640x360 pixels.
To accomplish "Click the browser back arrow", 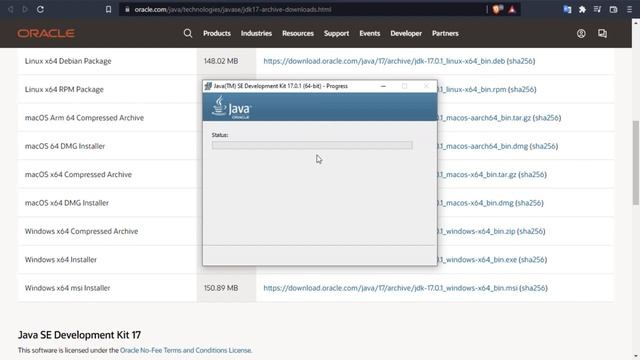I will [10, 9].
